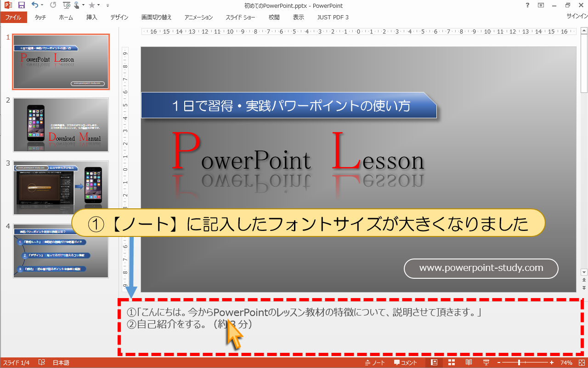Open Customize Quick Access Toolbar menu
This screenshot has width=588, height=368.
107,6
